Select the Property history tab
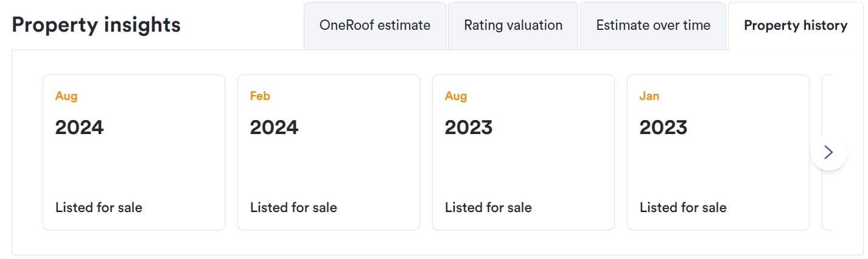868x259 pixels. pyautogui.click(x=796, y=26)
